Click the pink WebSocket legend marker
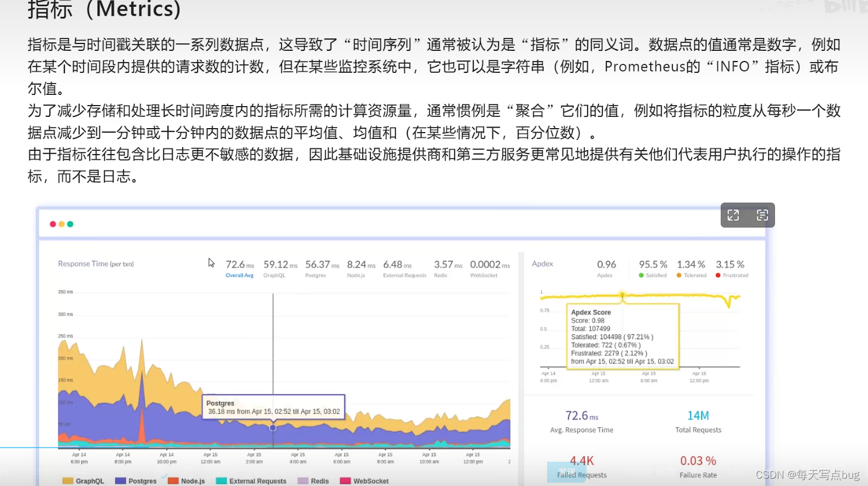 click(x=344, y=480)
